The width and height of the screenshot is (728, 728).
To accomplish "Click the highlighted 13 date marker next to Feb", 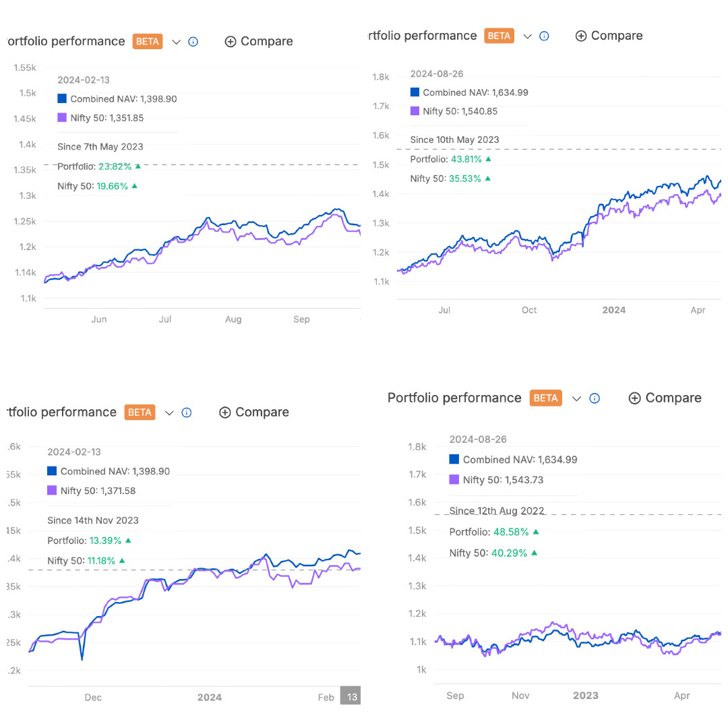I will tap(350, 697).
